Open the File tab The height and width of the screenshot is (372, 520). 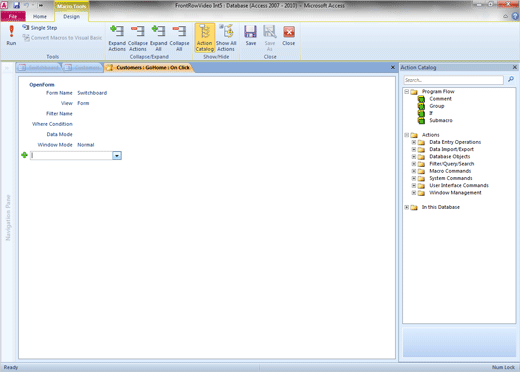(x=13, y=16)
